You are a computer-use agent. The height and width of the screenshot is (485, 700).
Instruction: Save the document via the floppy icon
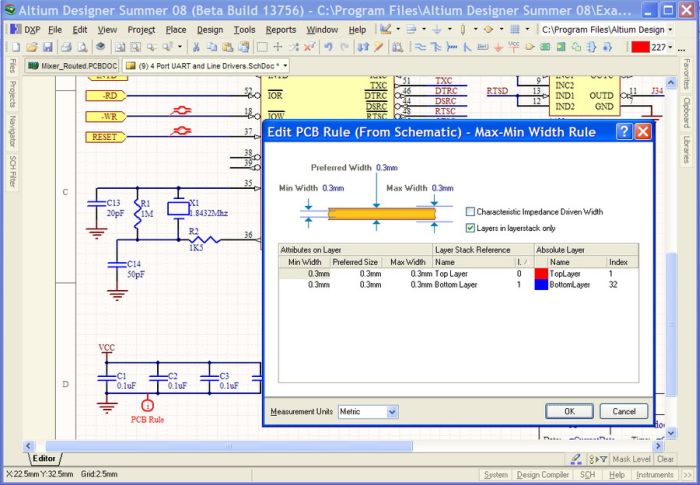47,47
